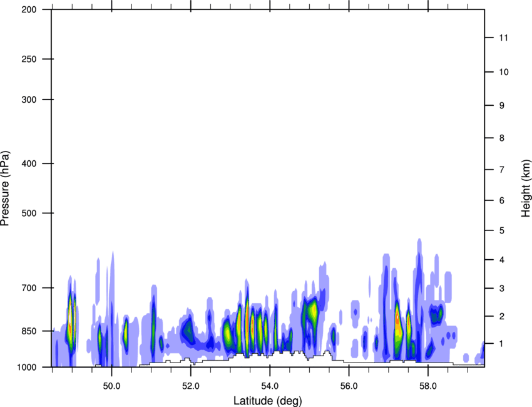
Task: Click the 300 pressure tick label
Action: pos(29,100)
